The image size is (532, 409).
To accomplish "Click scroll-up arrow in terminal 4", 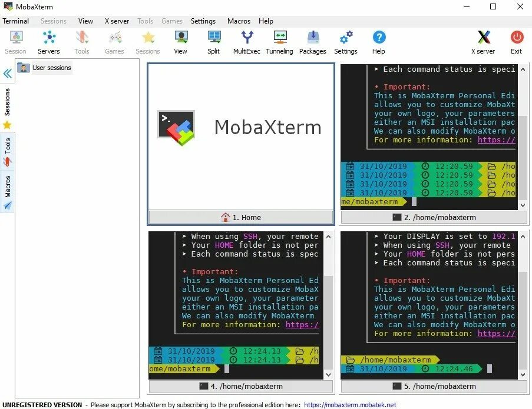I will [x=328, y=237].
